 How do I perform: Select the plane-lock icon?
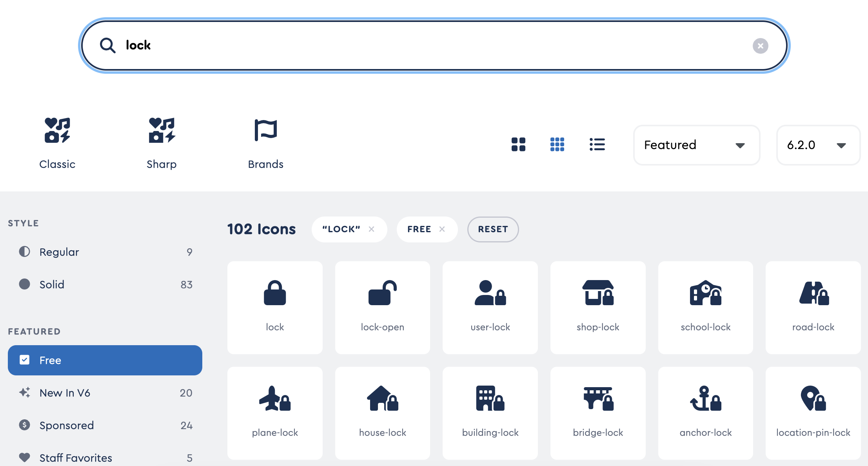click(275, 413)
